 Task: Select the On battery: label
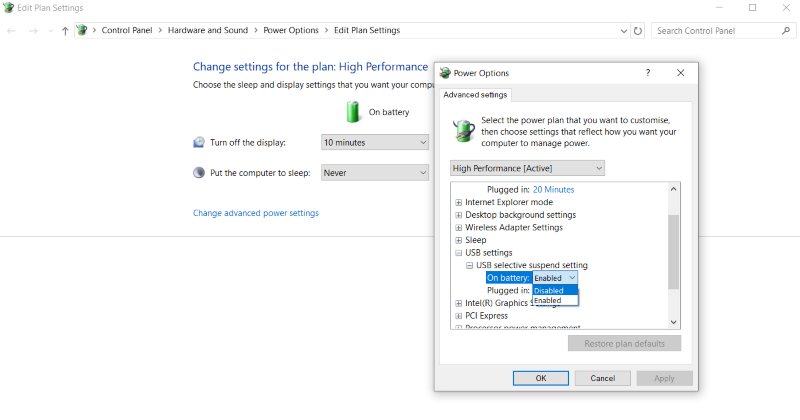point(508,278)
